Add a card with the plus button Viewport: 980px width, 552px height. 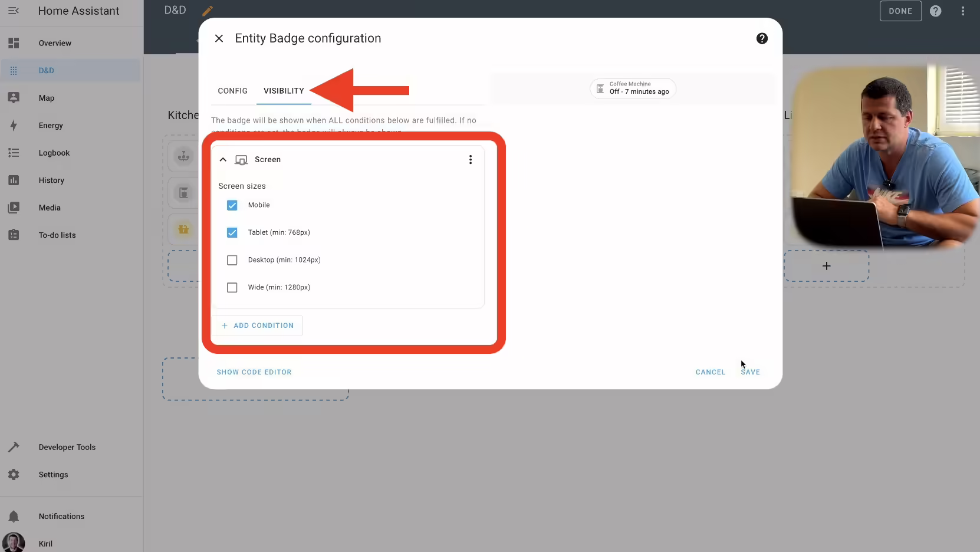click(x=827, y=266)
